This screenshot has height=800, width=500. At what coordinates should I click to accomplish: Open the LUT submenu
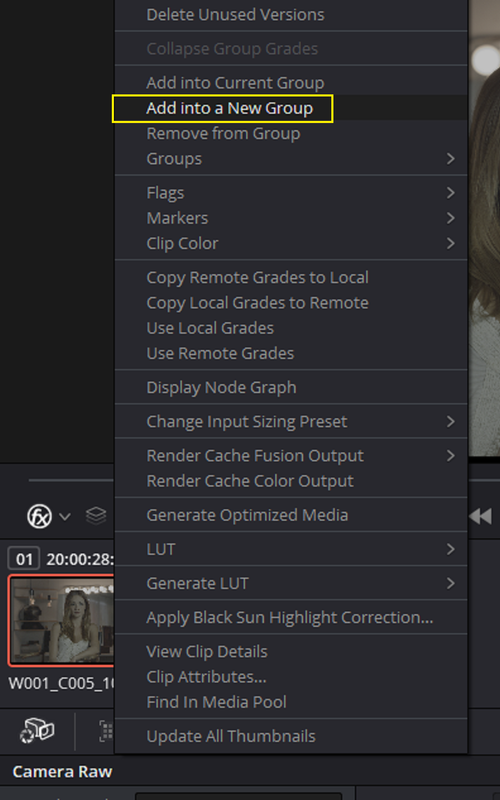[291, 549]
